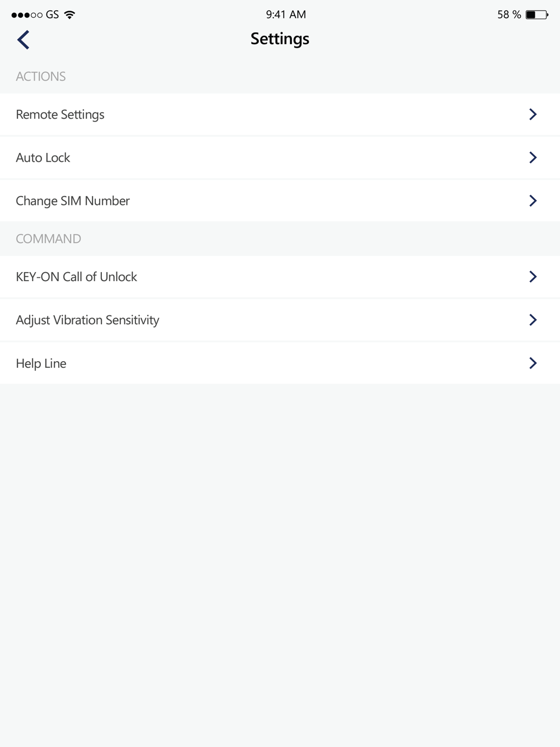The width and height of the screenshot is (560, 747).
Task: Select Change SIM Number
Action: (73, 200)
